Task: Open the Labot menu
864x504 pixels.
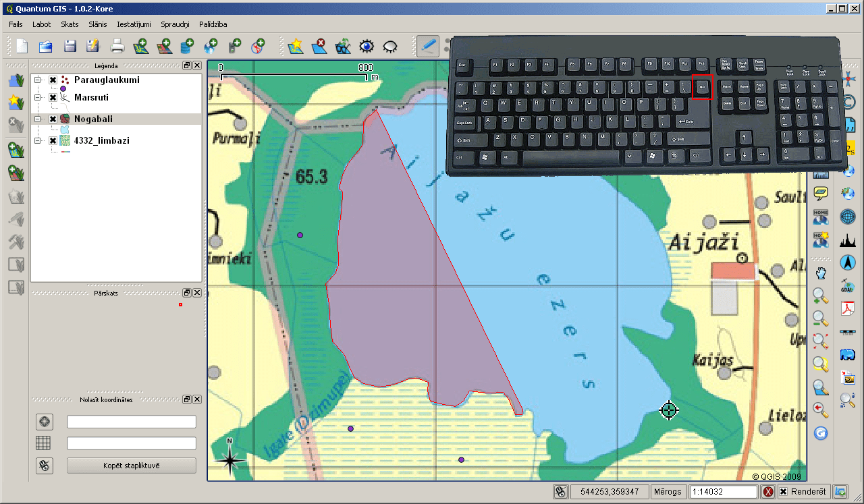Action: pos(42,24)
